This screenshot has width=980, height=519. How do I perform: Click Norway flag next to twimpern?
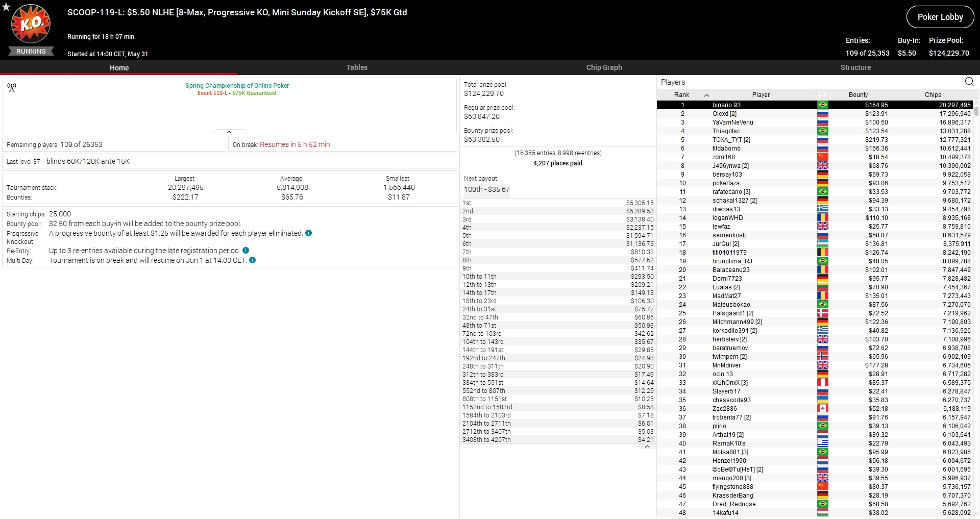pyautogui.click(x=822, y=357)
